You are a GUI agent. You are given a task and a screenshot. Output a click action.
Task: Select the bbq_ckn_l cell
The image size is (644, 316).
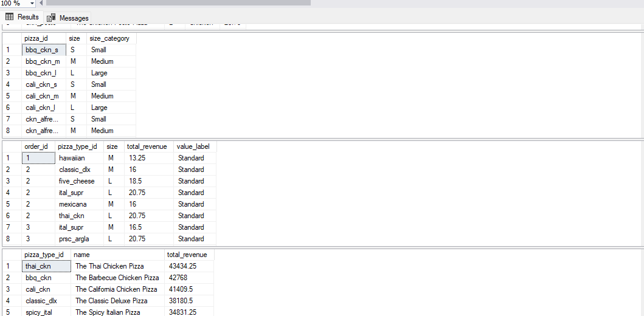44,73
